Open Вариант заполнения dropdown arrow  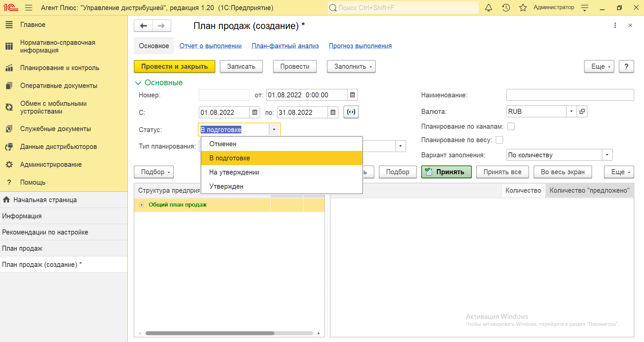tap(607, 155)
